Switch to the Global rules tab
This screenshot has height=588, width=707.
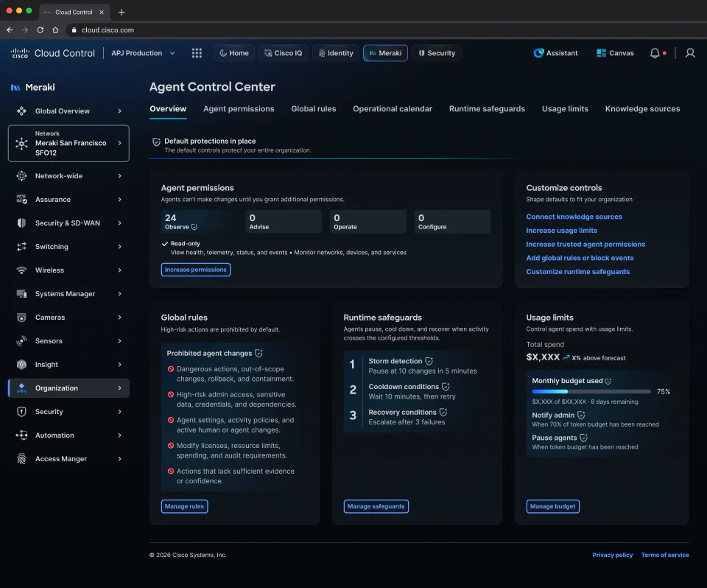(x=314, y=109)
